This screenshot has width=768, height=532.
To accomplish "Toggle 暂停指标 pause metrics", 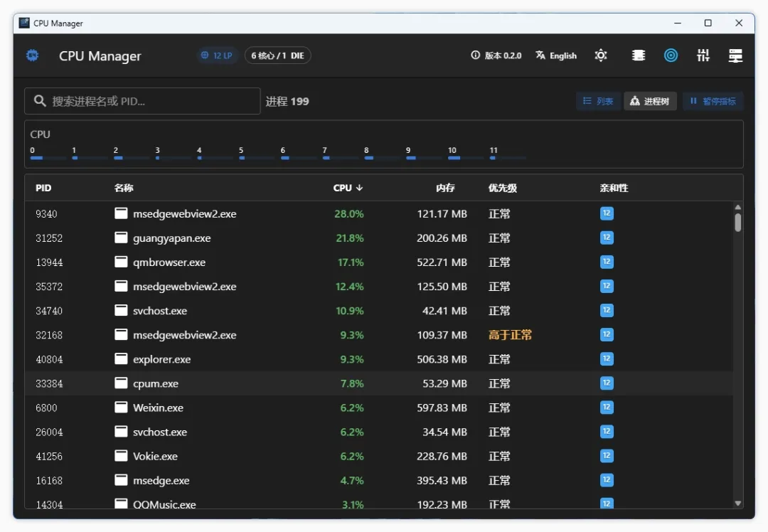I will [713, 101].
